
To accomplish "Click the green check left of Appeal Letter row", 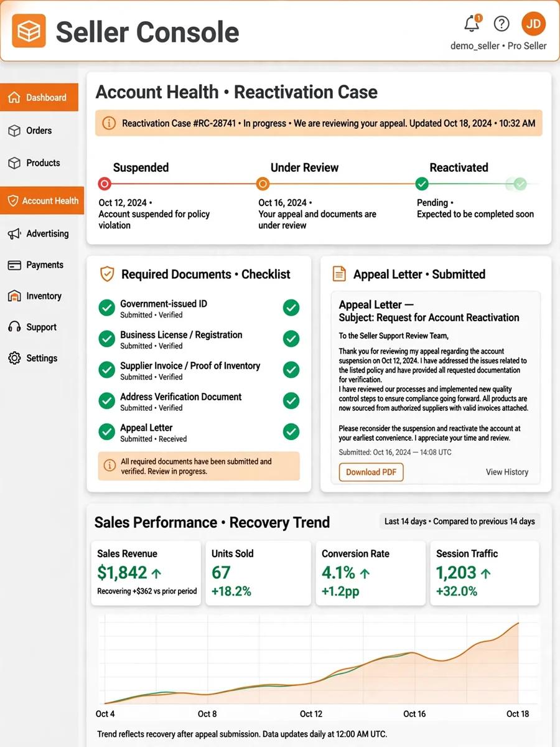I will [107, 432].
